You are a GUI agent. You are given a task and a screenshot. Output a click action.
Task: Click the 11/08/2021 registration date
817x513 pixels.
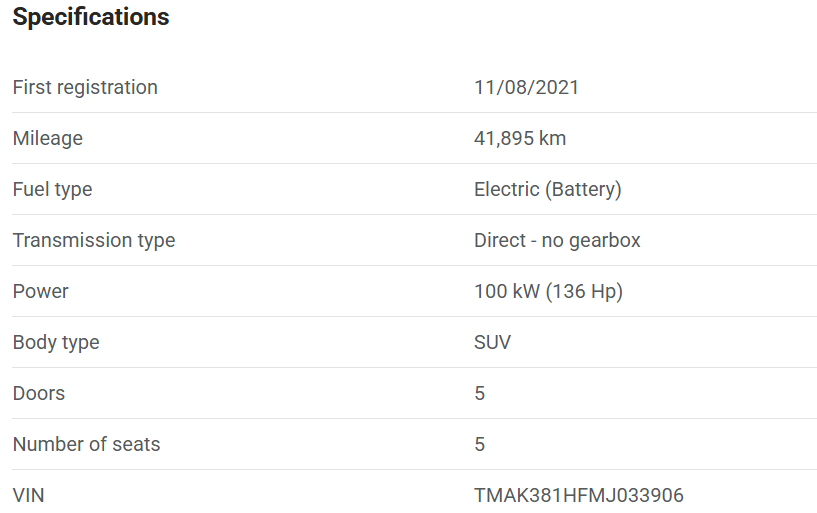526,87
